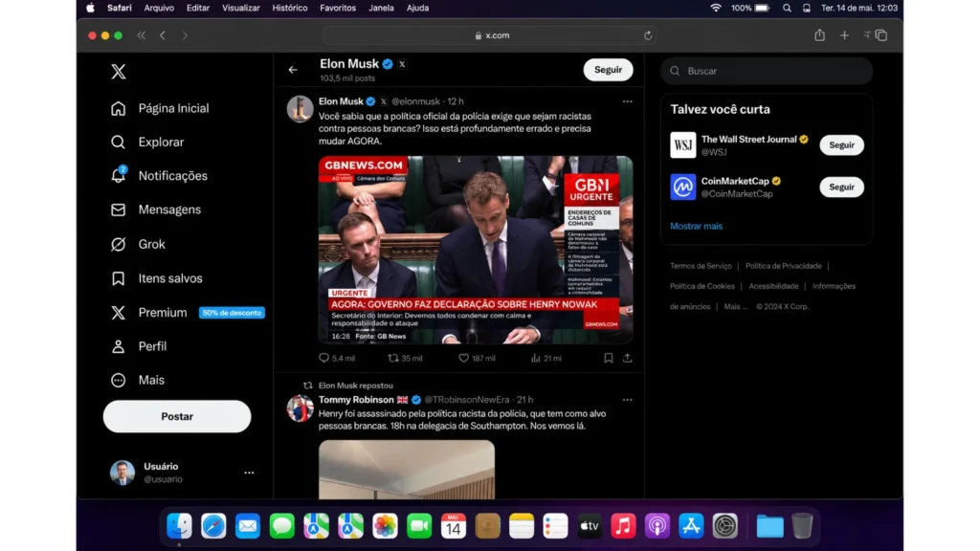Open Spotlight search in menu bar
Image resolution: width=980 pixels, height=551 pixels.
click(787, 8)
